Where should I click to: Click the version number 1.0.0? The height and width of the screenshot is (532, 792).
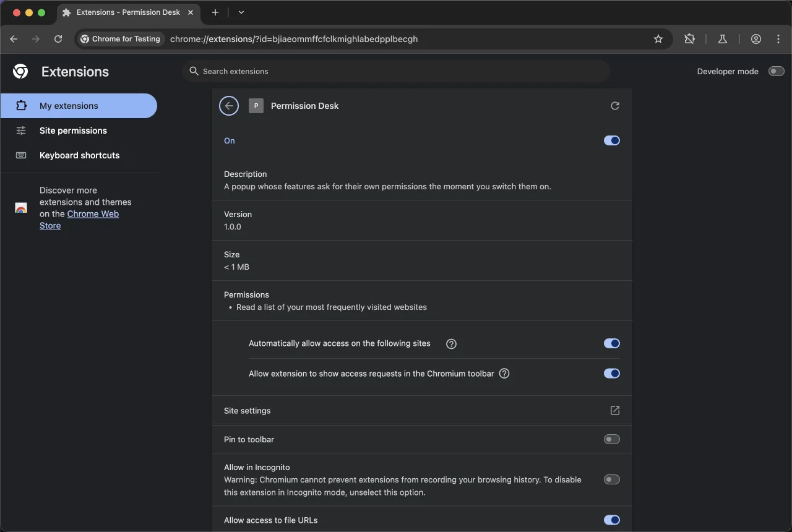[x=233, y=227]
